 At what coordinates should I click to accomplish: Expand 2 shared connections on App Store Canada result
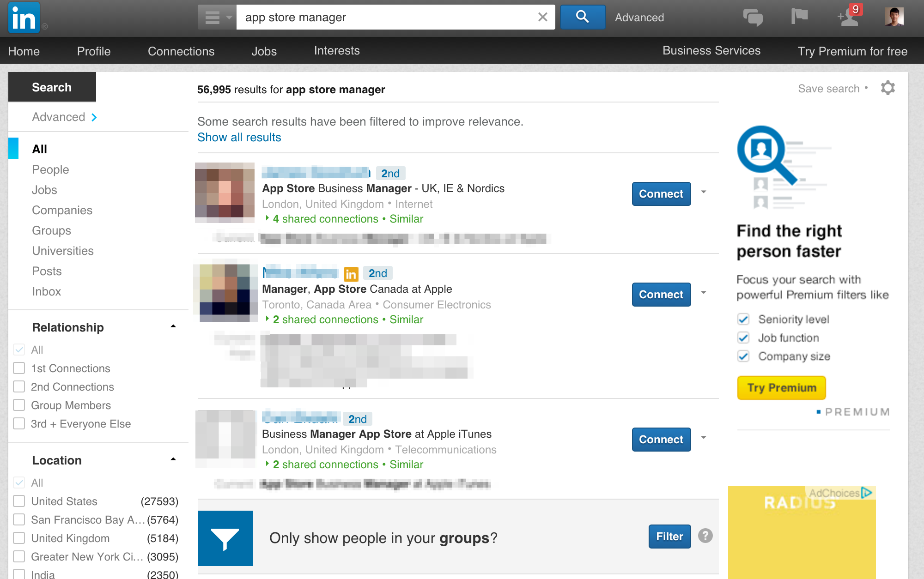(x=322, y=320)
